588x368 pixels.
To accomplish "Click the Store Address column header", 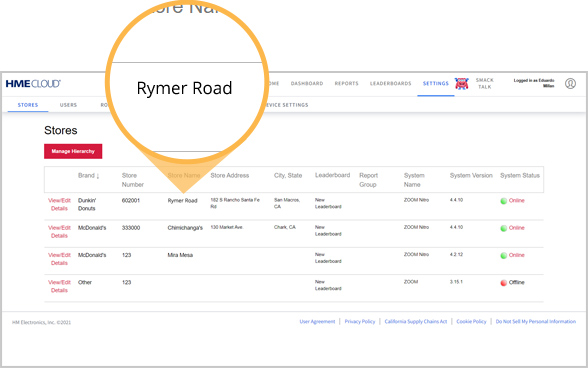I will click(230, 176).
